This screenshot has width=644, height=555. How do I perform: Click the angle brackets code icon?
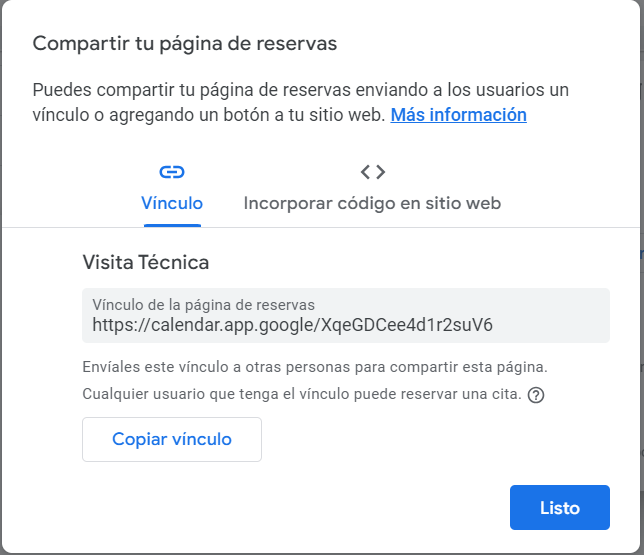(x=373, y=172)
